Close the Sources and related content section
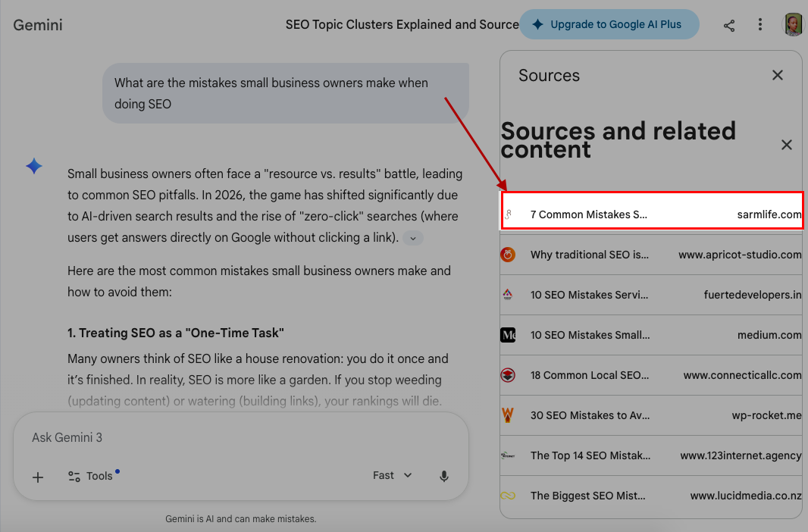 786,145
